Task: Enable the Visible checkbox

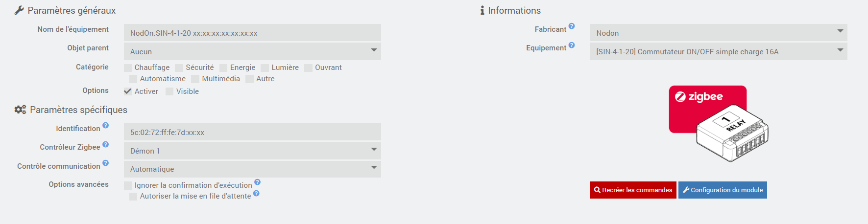Action: point(169,91)
